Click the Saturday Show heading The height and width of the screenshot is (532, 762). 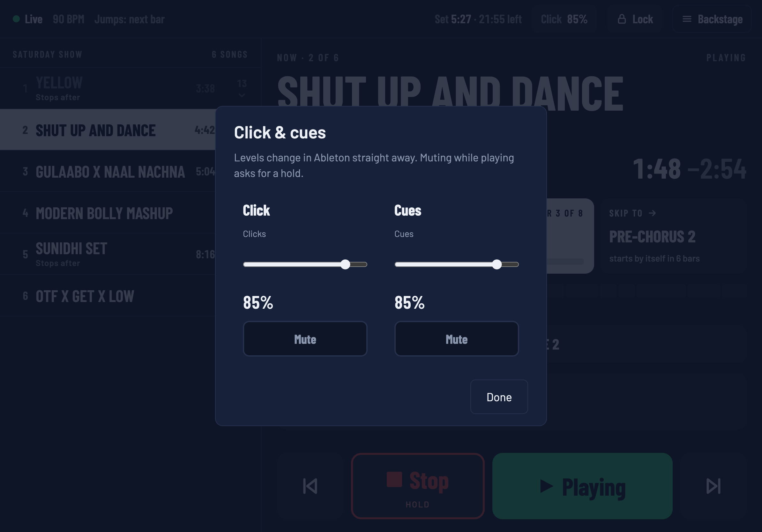click(x=48, y=55)
